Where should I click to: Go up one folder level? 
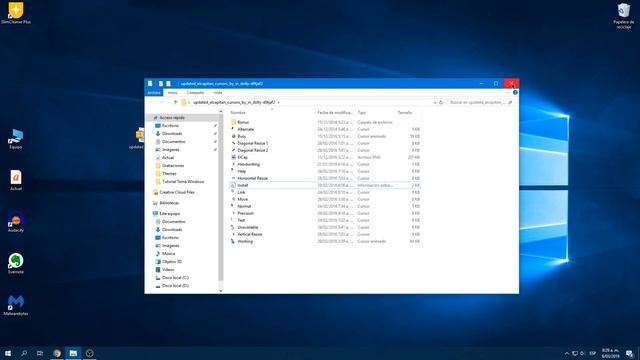(x=176, y=102)
